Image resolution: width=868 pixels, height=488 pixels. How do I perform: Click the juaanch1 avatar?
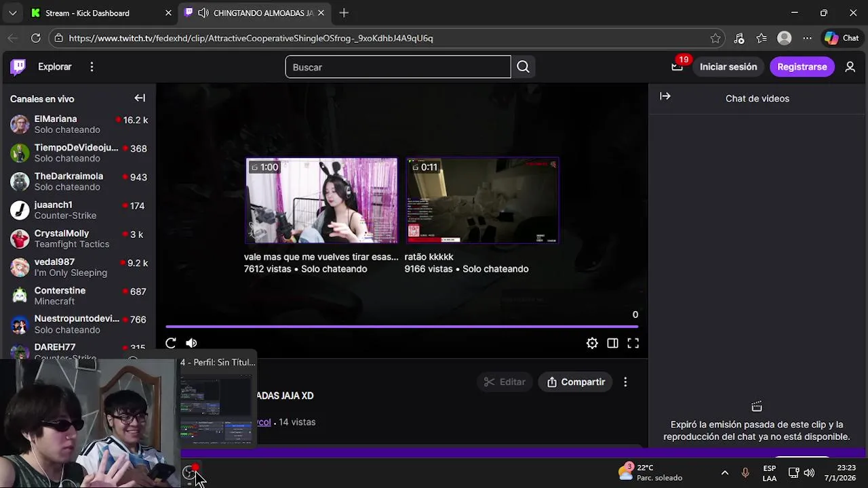(x=20, y=210)
